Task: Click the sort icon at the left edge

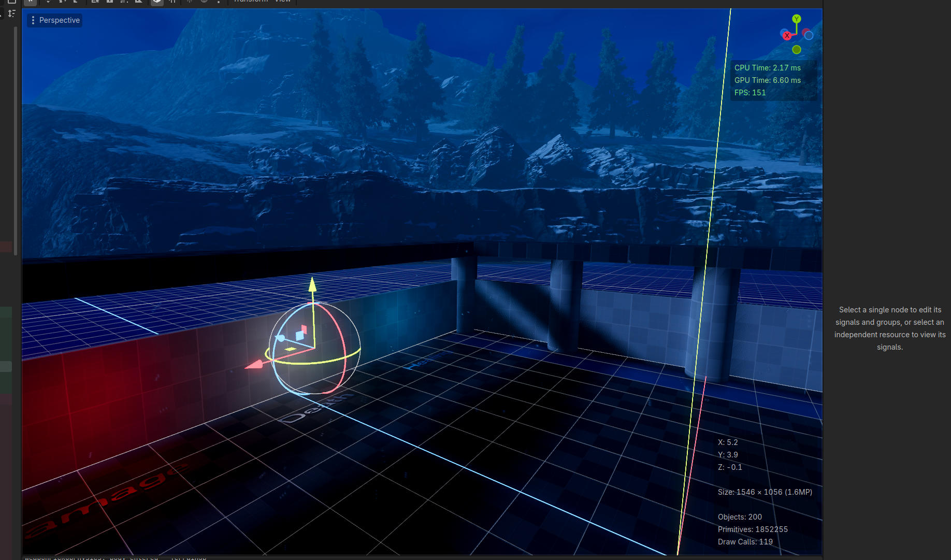Action: pos(11,13)
